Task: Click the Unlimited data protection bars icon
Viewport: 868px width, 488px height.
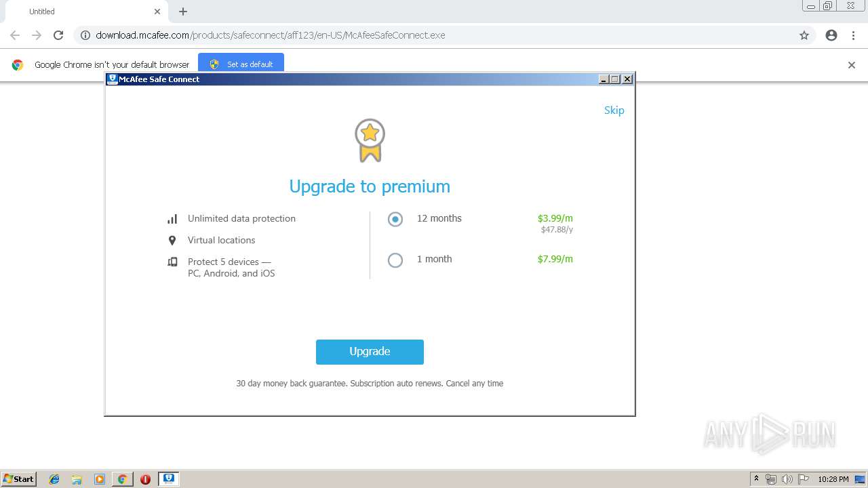Action: click(172, 219)
